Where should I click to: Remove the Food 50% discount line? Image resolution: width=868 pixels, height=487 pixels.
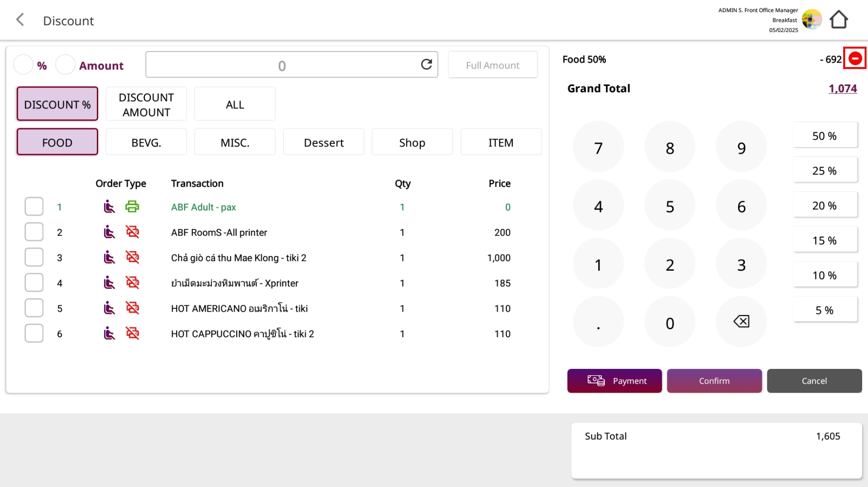click(855, 59)
